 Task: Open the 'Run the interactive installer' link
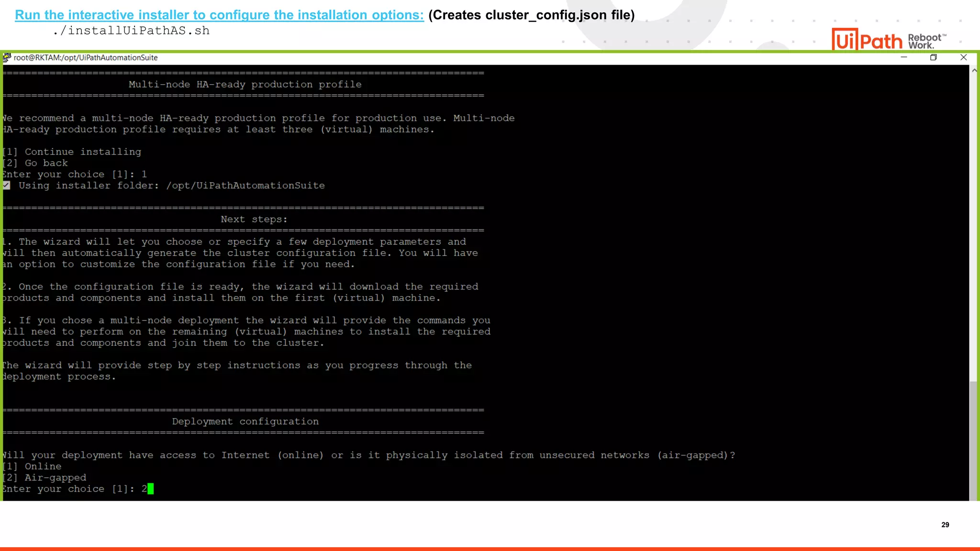[x=219, y=15]
